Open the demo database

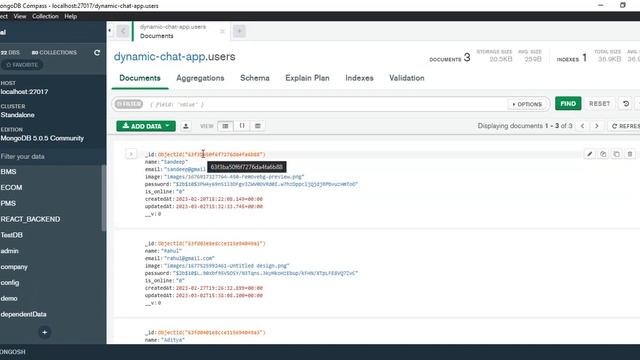(x=9, y=298)
